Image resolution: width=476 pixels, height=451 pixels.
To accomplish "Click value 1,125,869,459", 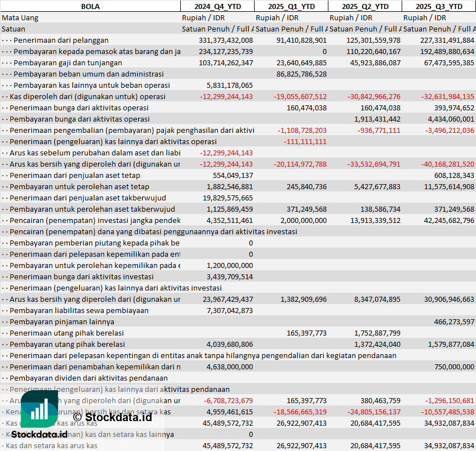I will (229, 209).
